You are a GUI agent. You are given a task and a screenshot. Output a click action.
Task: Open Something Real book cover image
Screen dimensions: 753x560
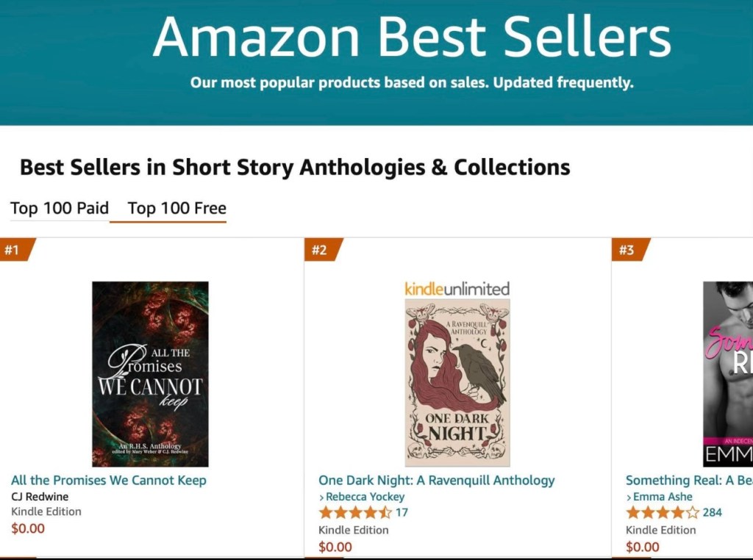(727, 373)
